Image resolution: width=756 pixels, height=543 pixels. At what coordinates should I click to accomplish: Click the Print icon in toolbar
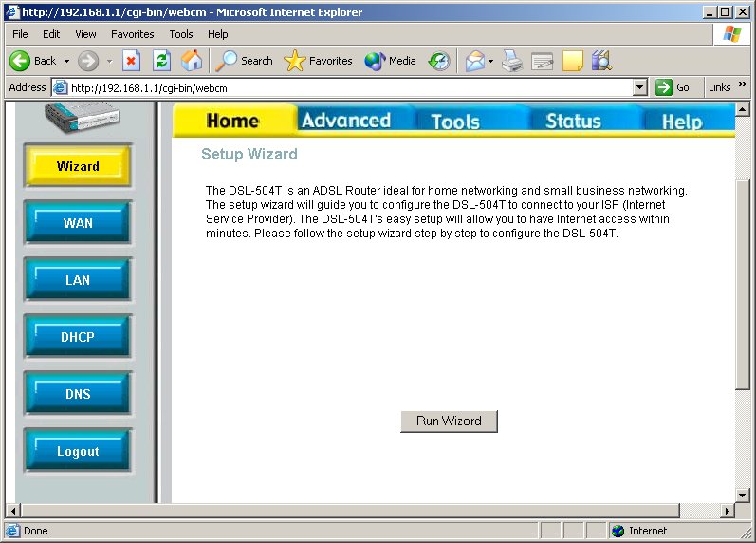[x=512, y=61]
